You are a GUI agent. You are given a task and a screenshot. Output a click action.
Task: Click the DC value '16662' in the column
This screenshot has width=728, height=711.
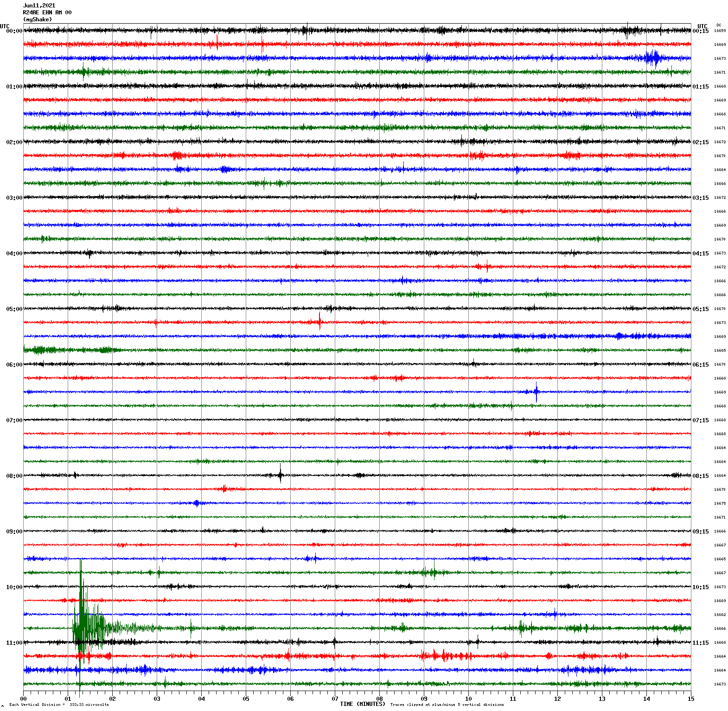720,615
